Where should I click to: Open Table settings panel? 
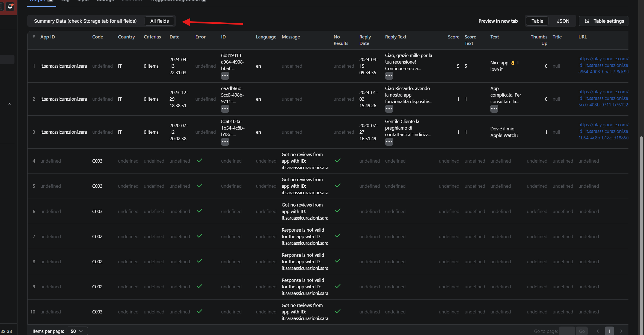pos(604,21)
